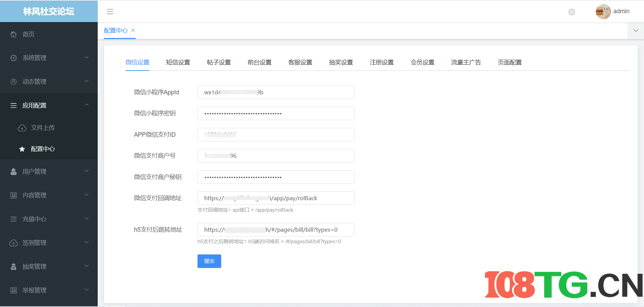Viewport: 644px width, 307px height.
Task: Click the hamburger menu to collapse sidebar
Action: 110,11
